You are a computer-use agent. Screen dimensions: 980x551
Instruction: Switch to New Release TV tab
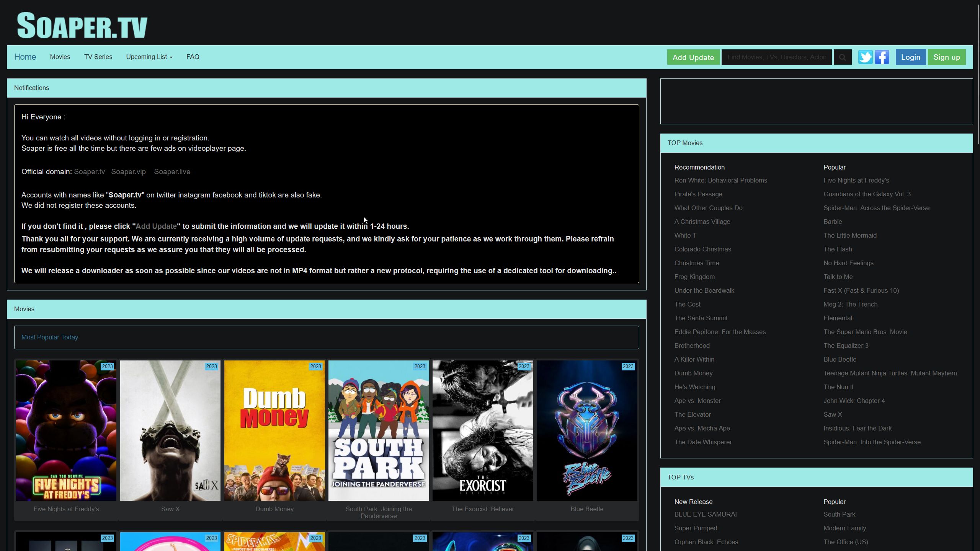[693, 501]
